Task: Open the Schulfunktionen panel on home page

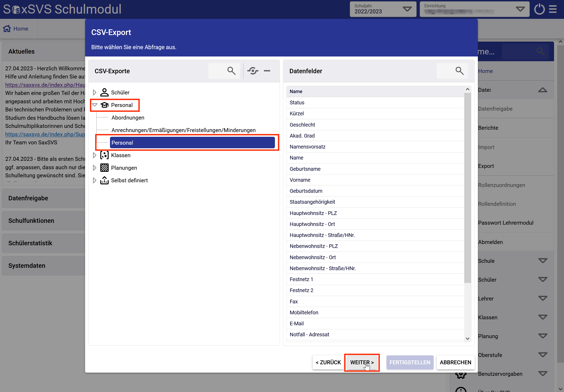Action: (x=43, y=220)
